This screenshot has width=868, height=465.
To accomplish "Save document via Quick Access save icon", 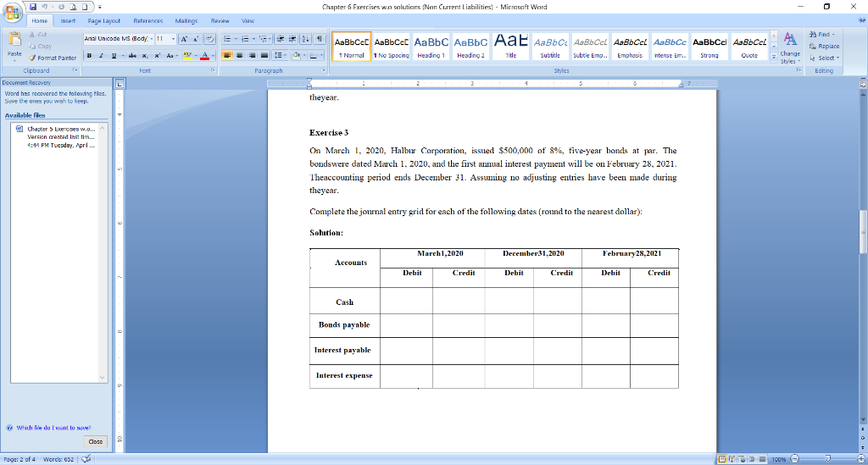I will pyautogui.click(x=33, y=7).
